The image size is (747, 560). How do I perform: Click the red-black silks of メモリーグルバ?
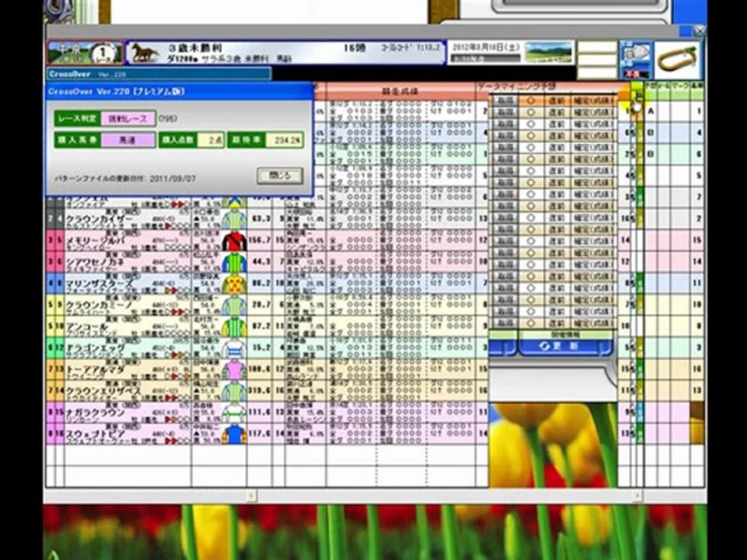(x=234, y=241)
